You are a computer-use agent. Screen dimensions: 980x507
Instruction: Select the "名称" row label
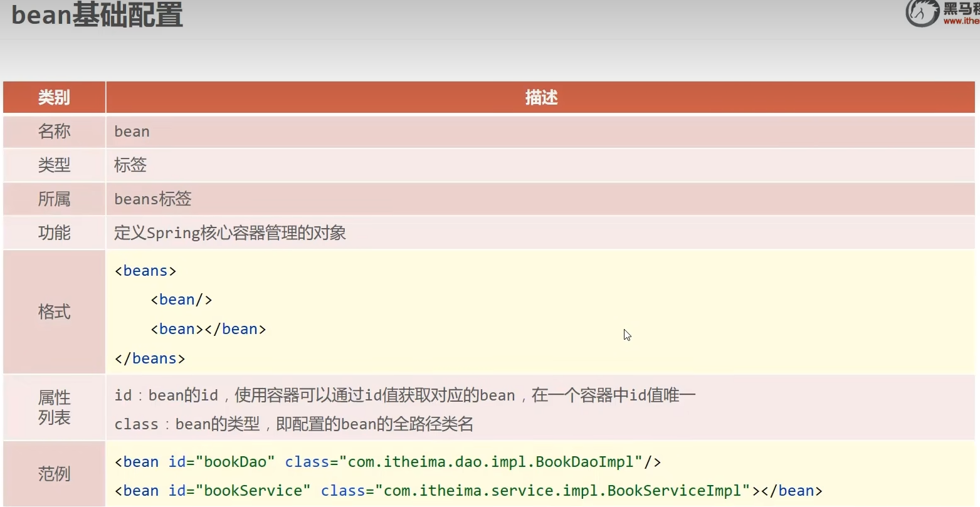click(54, 132)
